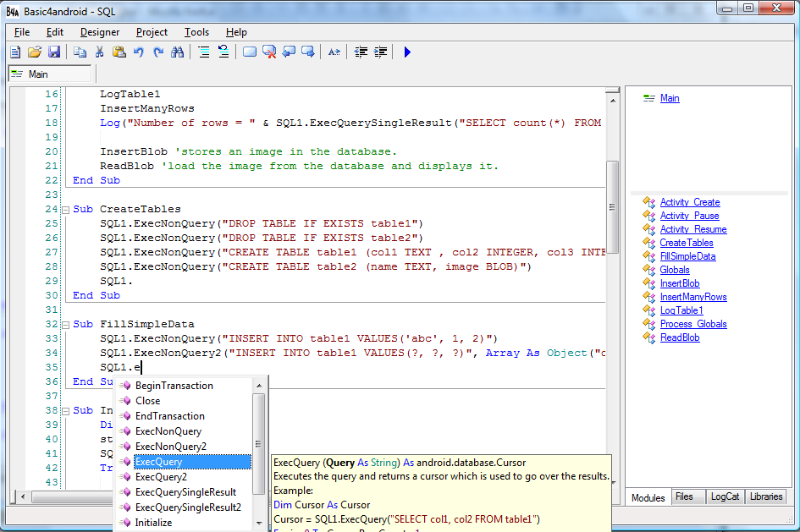Save the project with the floppy icon

point(54,52)
